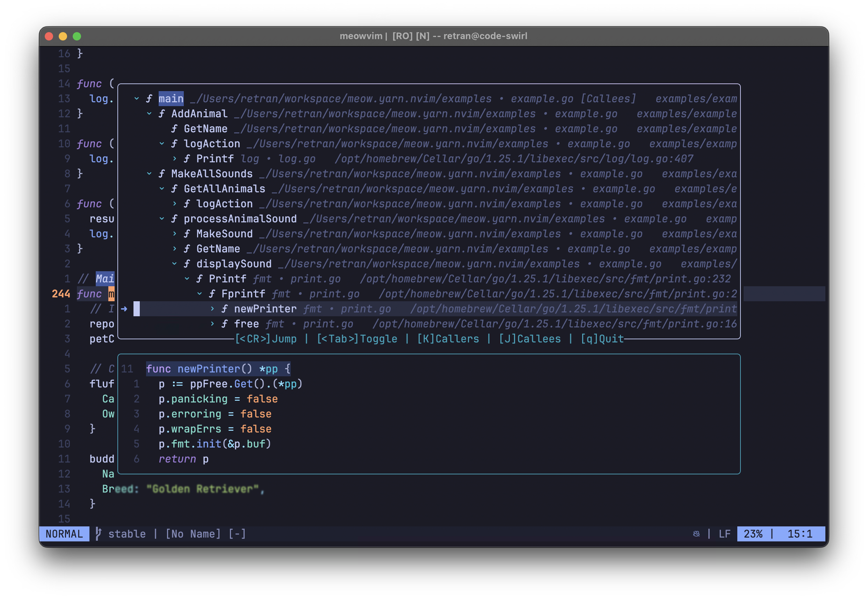
Task: Click the yellow minimize window button
Action: tap(63, 36)
